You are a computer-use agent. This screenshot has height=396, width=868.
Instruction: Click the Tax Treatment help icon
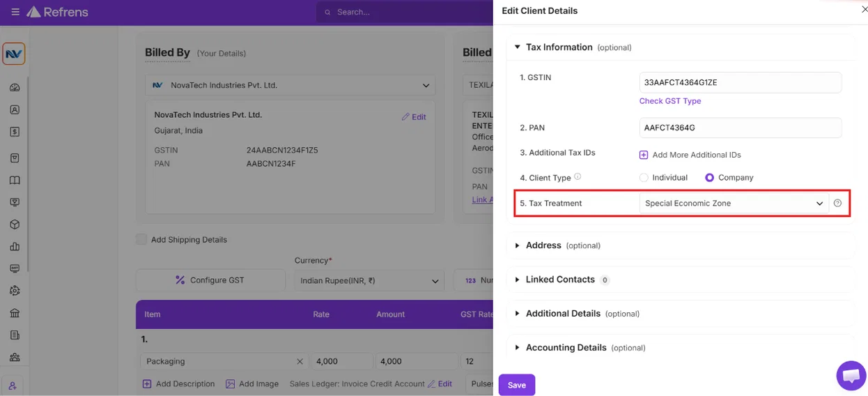click(x=838, y=204)
